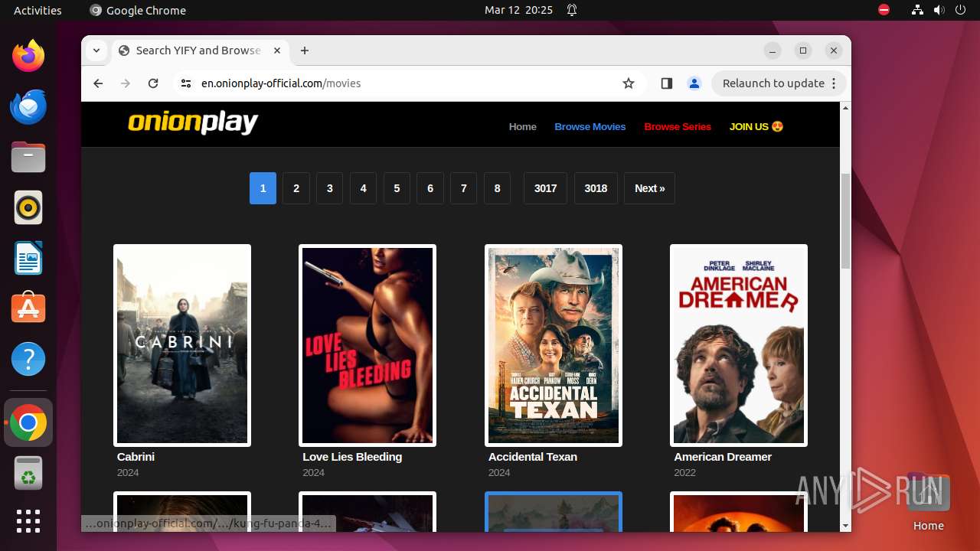Click the page vertical scrollbar

(845, 221)
